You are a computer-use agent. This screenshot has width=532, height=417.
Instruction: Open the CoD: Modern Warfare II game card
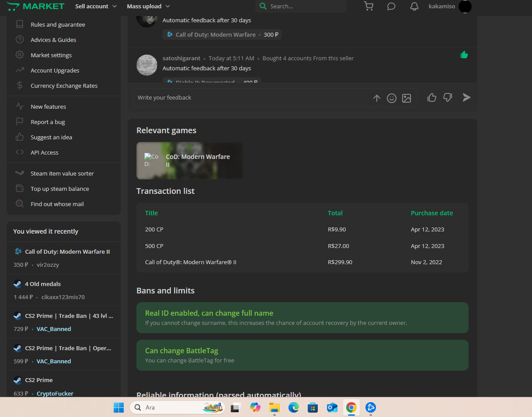click(x=189, y=160)
